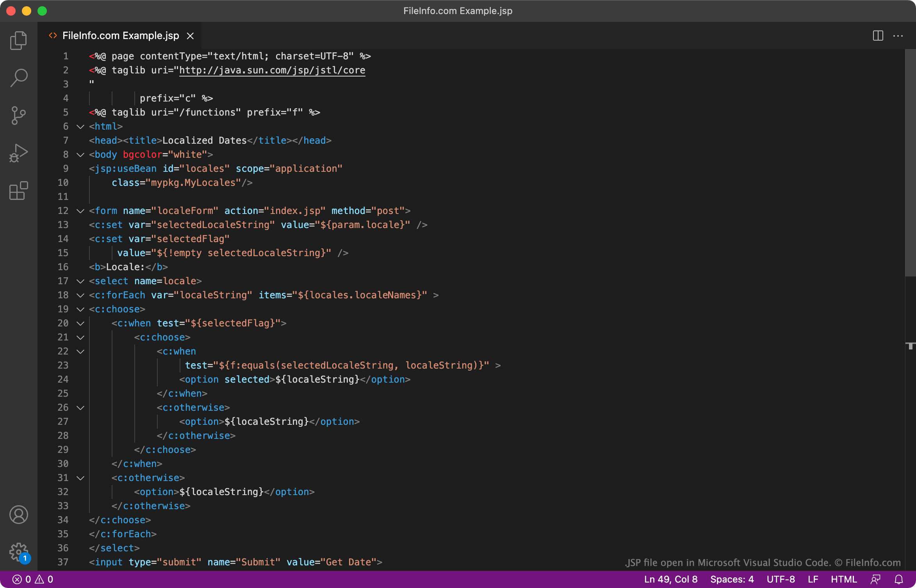Open the Run and Debug view

18,153
